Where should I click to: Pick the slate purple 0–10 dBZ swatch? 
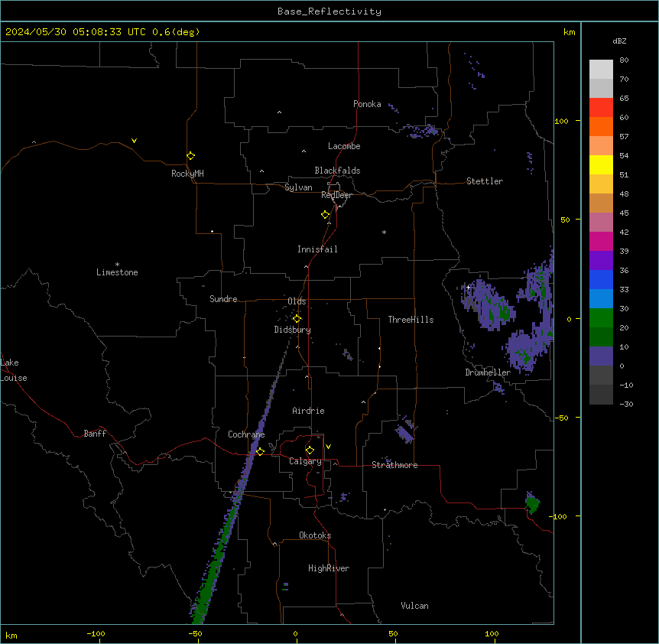click(x=601, y=356)
